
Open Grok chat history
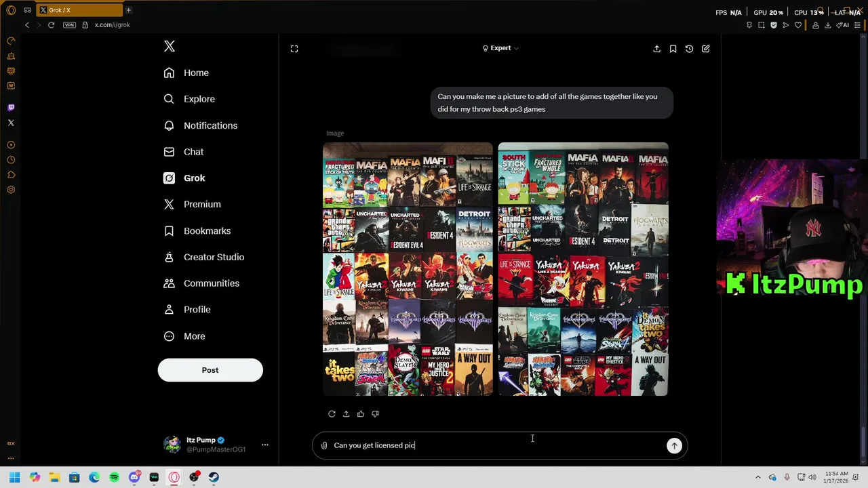pos(689,49)
